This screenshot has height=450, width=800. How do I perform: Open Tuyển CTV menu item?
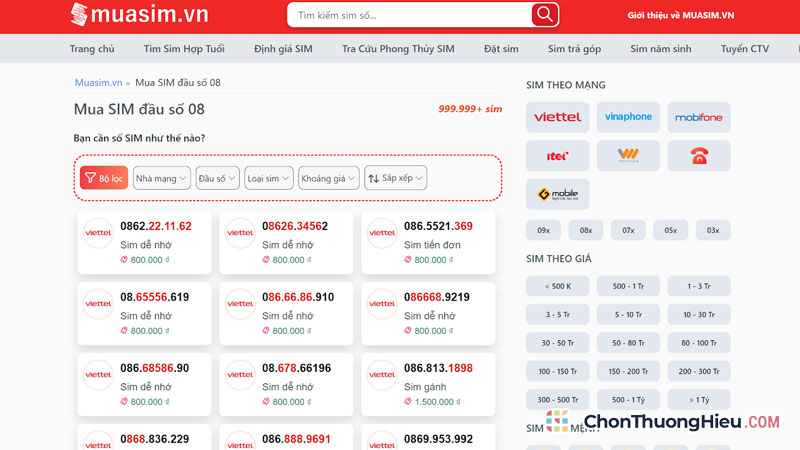745,49
